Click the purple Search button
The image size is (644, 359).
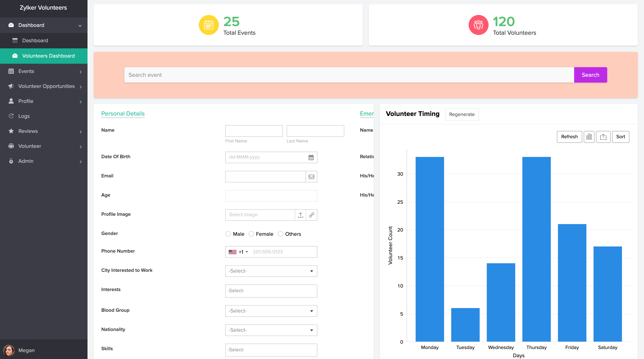pos(590,75)
